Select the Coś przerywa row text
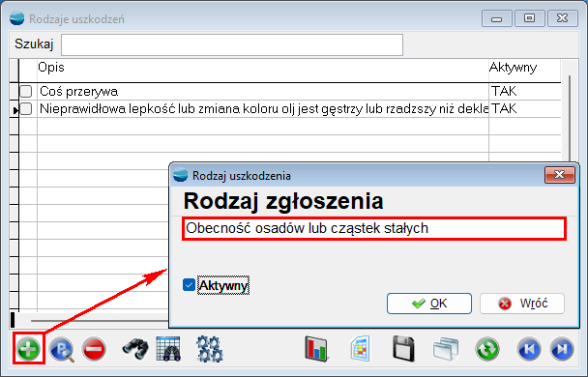 click(78, 91)
